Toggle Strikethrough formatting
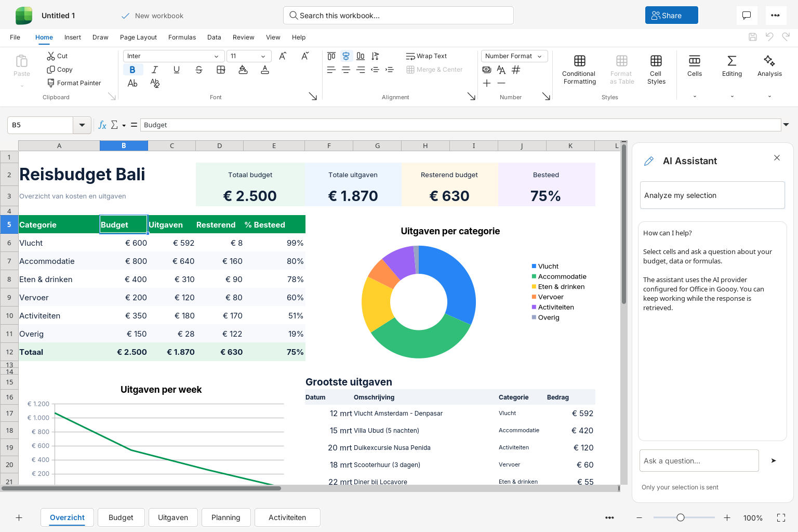798x532 pixels. (198, 70)
